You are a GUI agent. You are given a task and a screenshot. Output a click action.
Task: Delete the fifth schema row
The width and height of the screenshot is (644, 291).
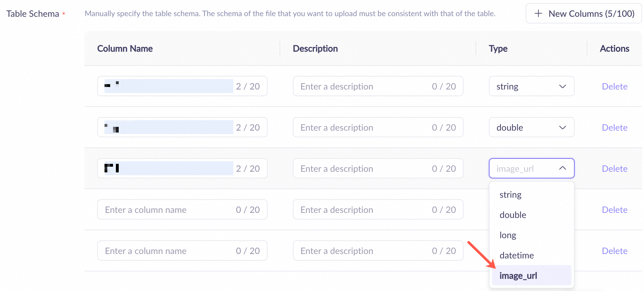[x=615, y=251]
